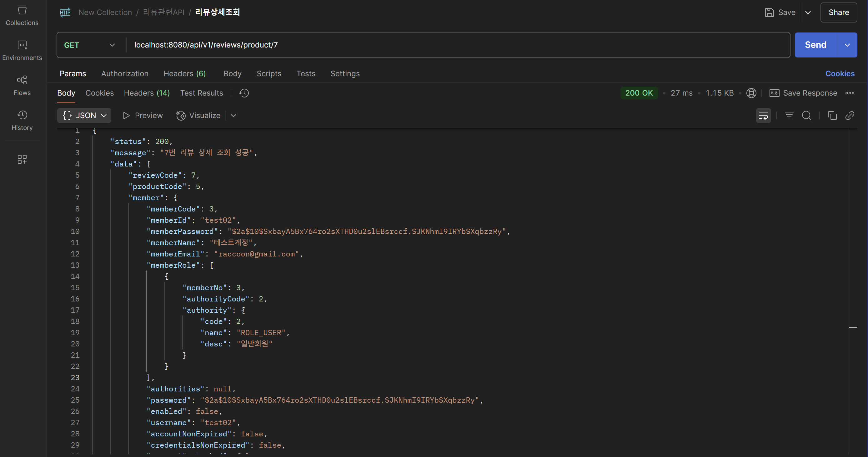Viewport: 868px width, 457px height.
Task: Open the Flows sidebar icon
Action: pos(22,85)
